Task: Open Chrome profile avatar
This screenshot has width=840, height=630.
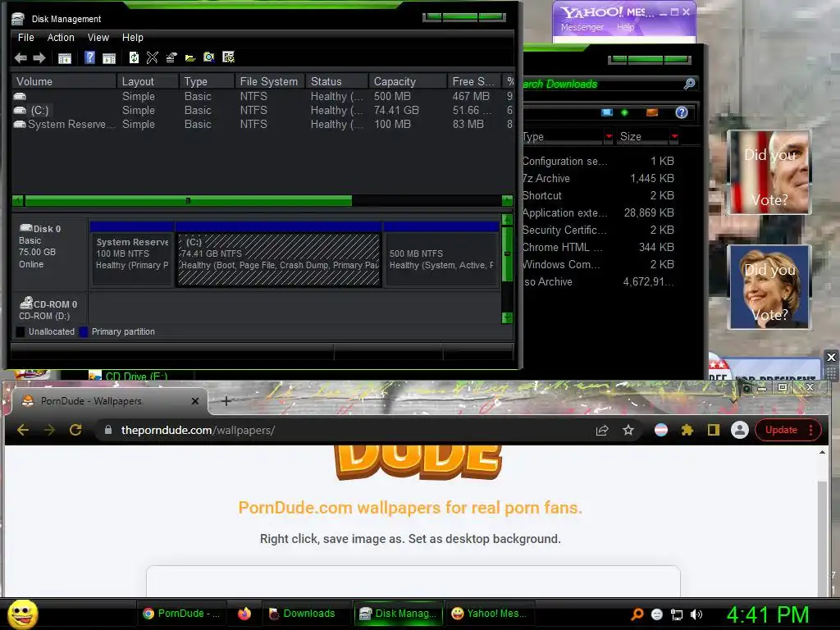Action: [x=740, y=430]
